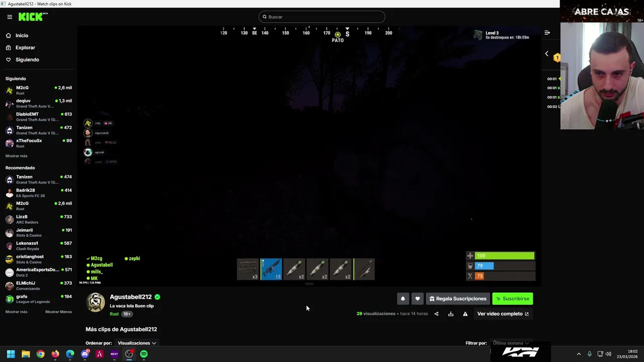Click the Agustabell212 channel name
Image resolution: width=644 pixels, height=362 pixels.
coord(131,297)
